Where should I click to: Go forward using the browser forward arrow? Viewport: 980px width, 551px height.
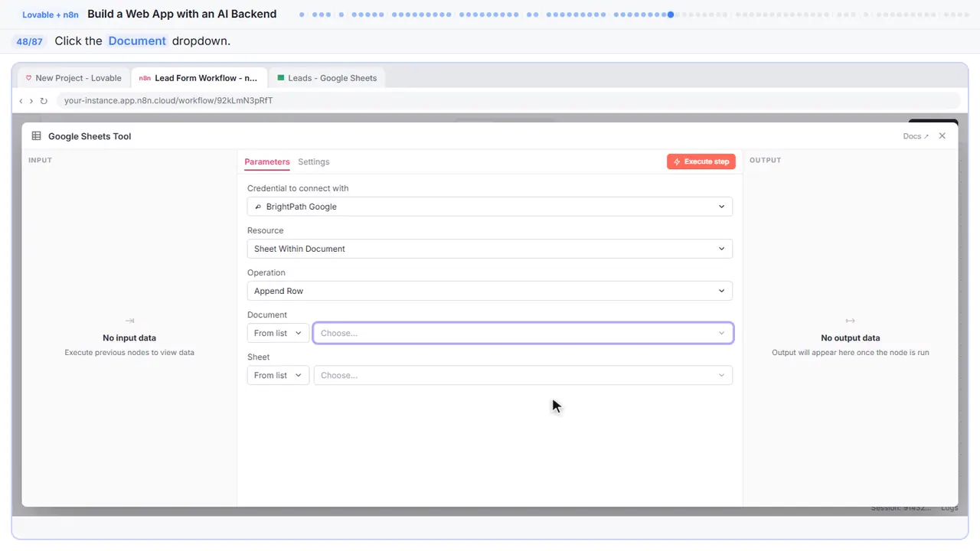click(x=31, y=100)
